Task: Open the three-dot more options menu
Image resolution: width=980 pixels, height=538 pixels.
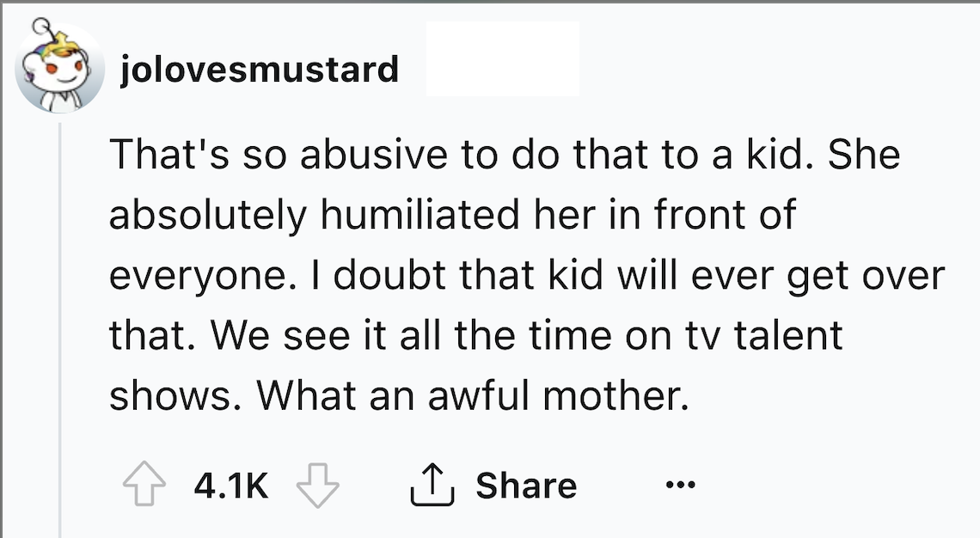Action: click(x=683, y=486)
